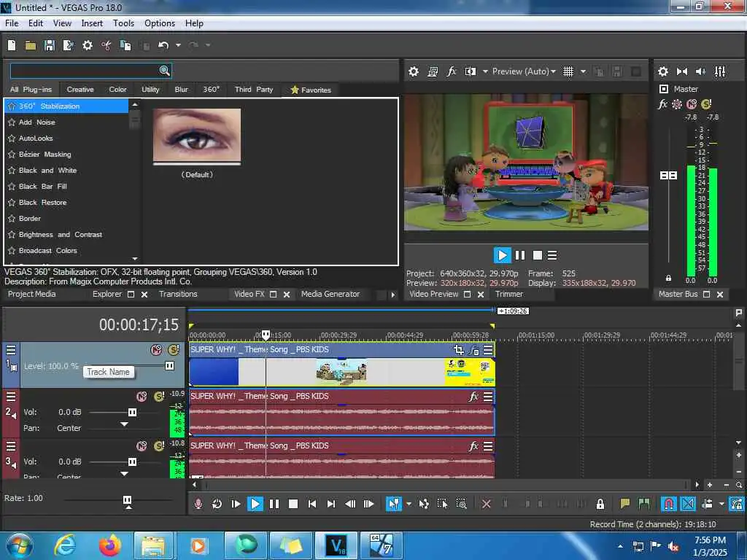Open video preview properties gear icon
The image size is (747, 560).
click(414, 71)
